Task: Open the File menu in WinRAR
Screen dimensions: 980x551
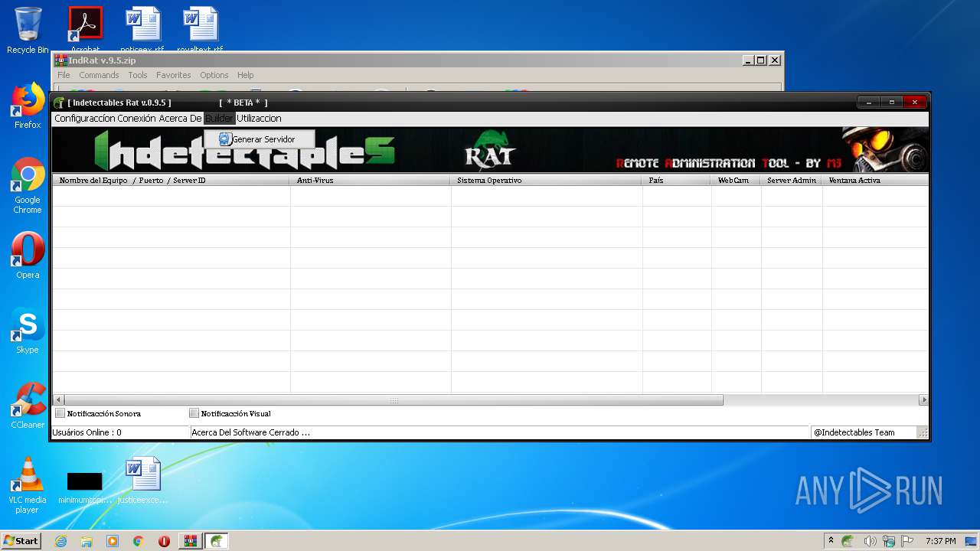Action: [x=64, y=75]
